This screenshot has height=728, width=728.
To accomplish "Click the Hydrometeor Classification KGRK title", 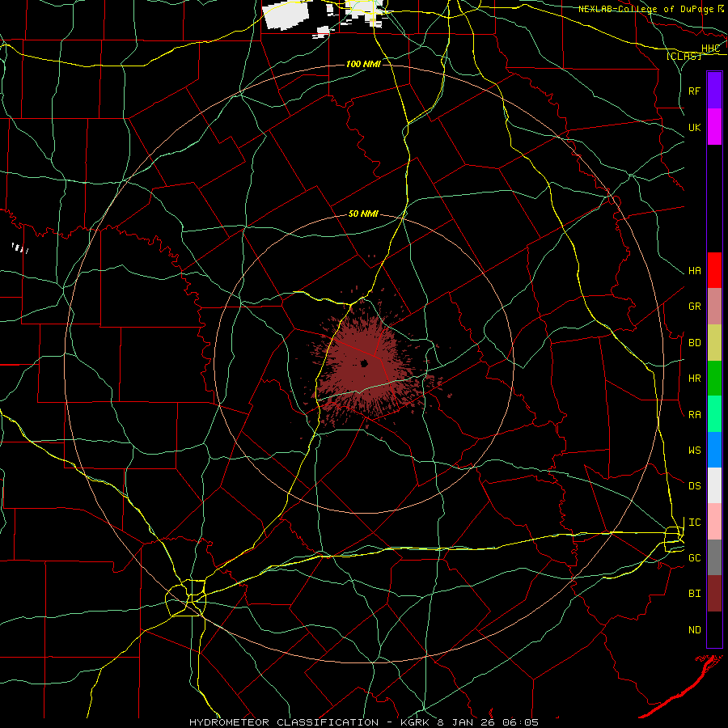I will coord(364,722).
